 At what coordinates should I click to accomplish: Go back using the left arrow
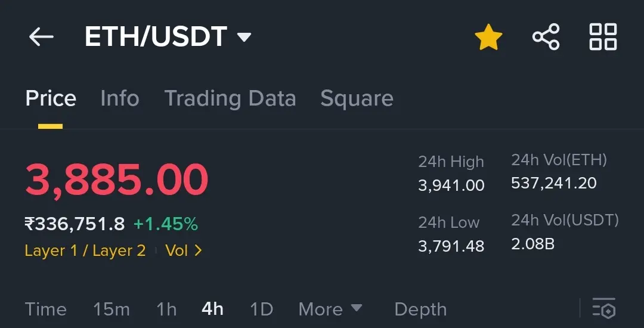click(x=41, y=37)
